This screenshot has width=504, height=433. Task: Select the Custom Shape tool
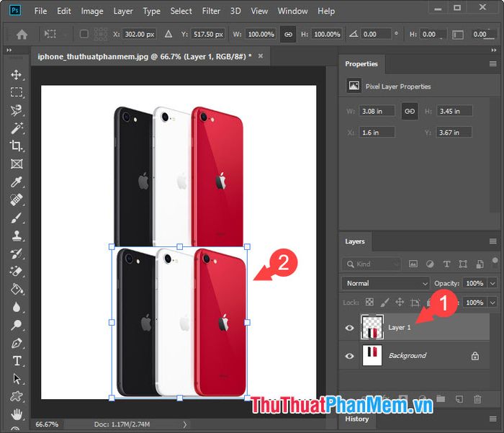tap(17, 396)
